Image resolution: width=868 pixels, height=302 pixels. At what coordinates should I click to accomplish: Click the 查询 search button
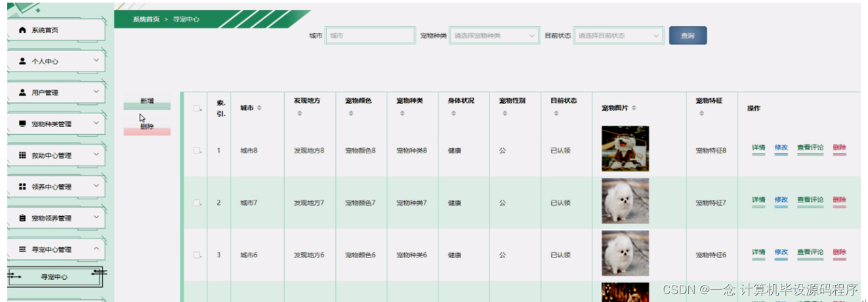point(688,36)
